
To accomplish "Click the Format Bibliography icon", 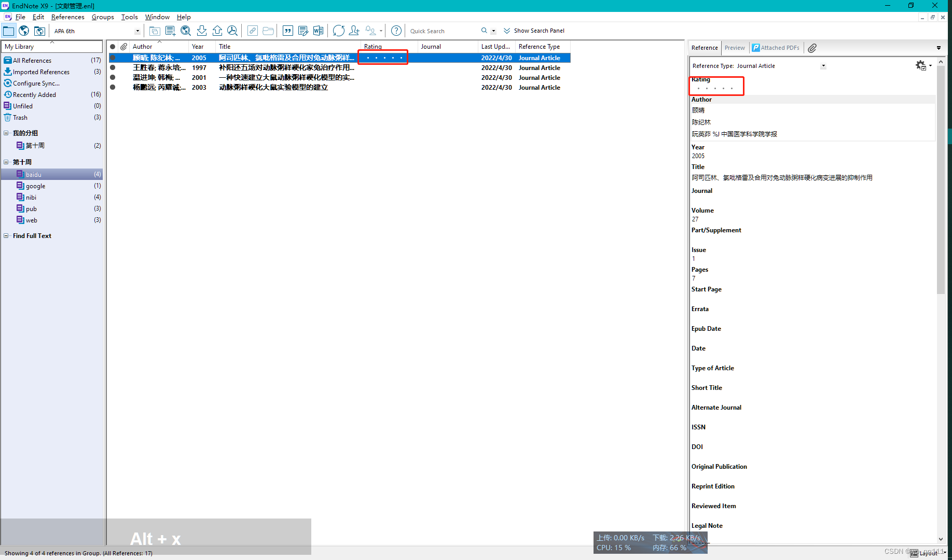I will [303, 31].
